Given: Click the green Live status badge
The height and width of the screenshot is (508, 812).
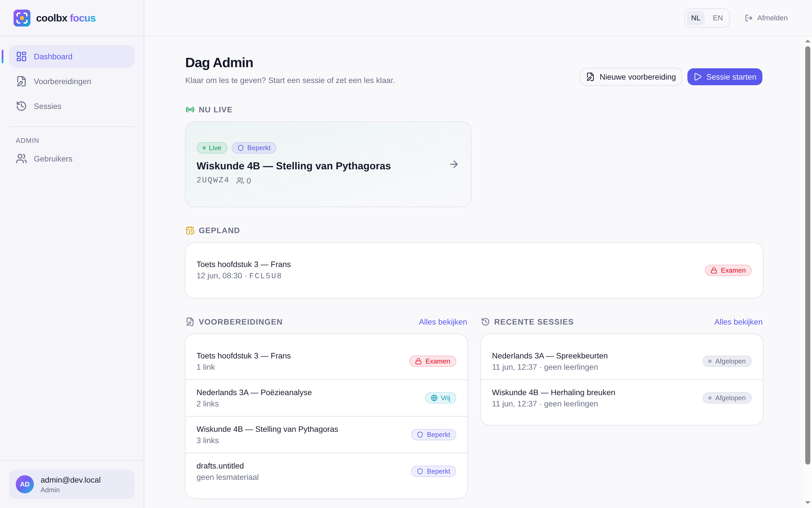Looking at the screenshot, I should [x=212, y=148].
